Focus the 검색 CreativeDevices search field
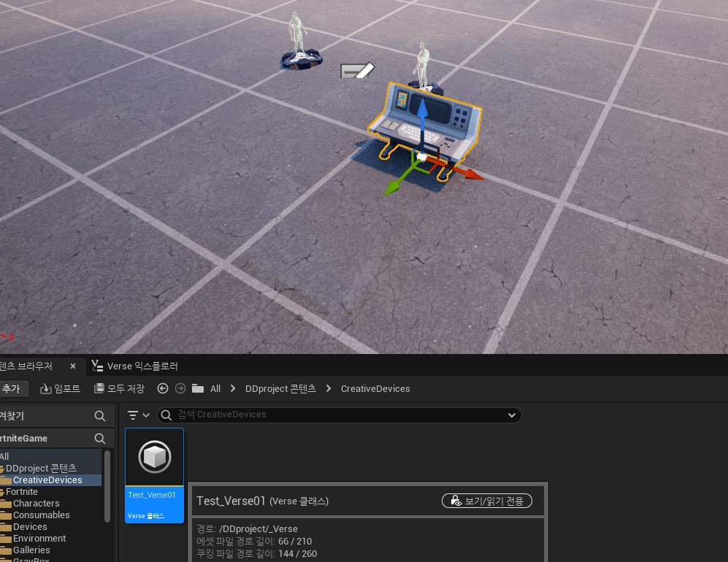Screen dimensions: 728x562 (340, 415)
